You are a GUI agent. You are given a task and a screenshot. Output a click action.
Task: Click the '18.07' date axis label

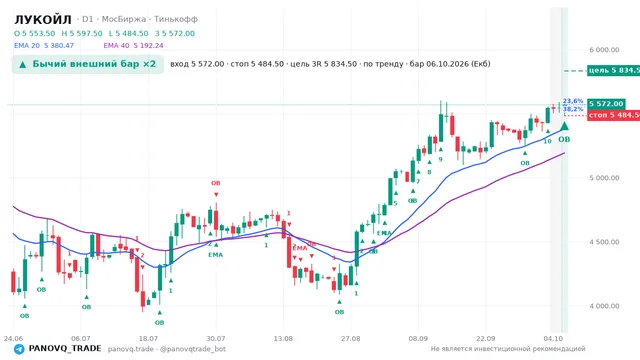(x=148, y=339)
